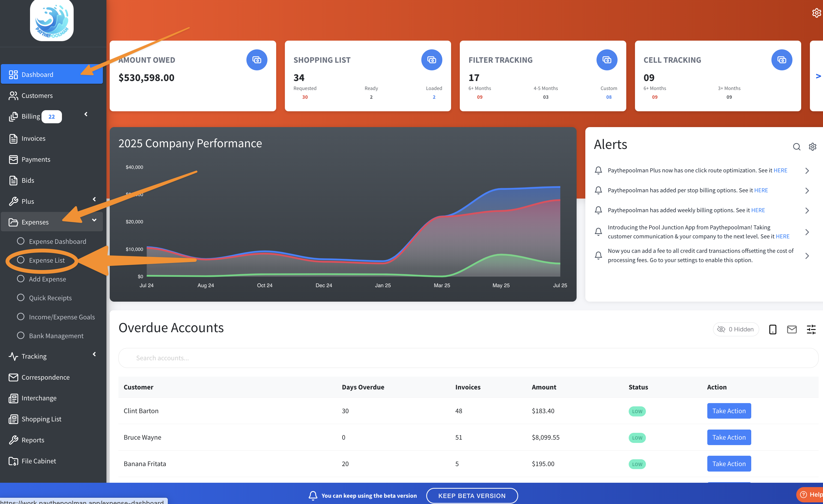Click the Filter Tracking card icon button
Screen dimensions: 823x504
(x=607, y=60)
